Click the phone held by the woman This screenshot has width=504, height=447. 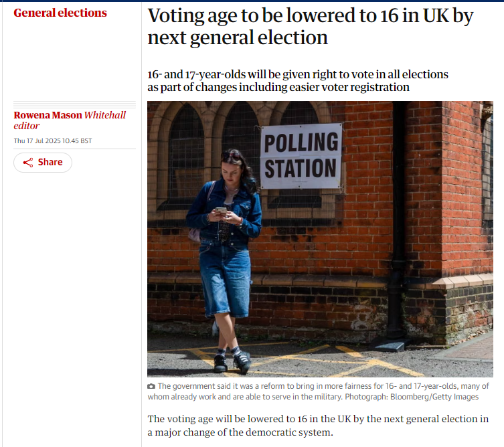[x=221, y=211]
